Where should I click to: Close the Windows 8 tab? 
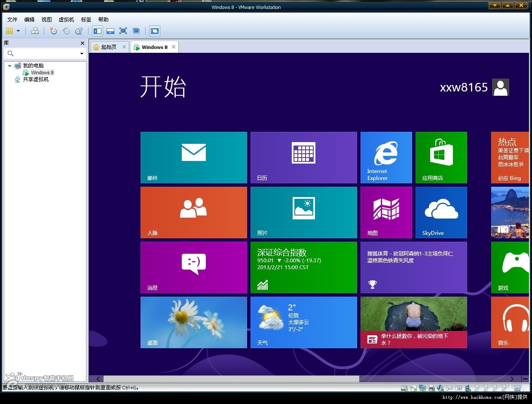click(174, 47)
